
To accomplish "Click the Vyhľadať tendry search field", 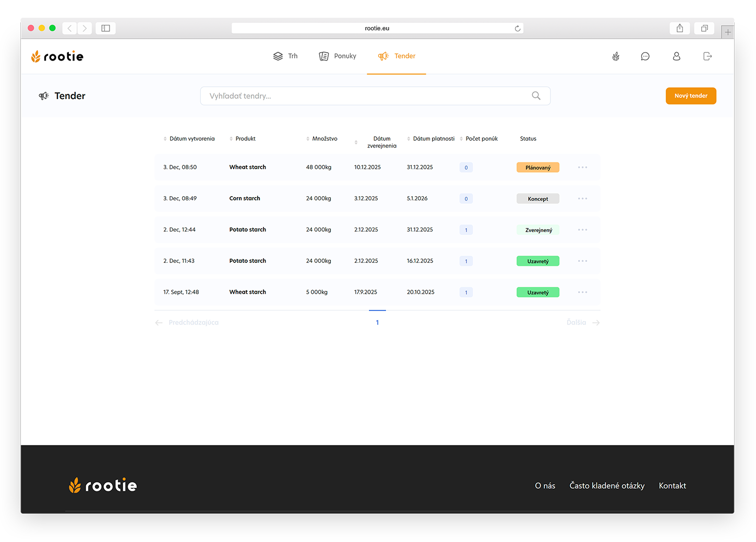I will (x=365, y=96).
